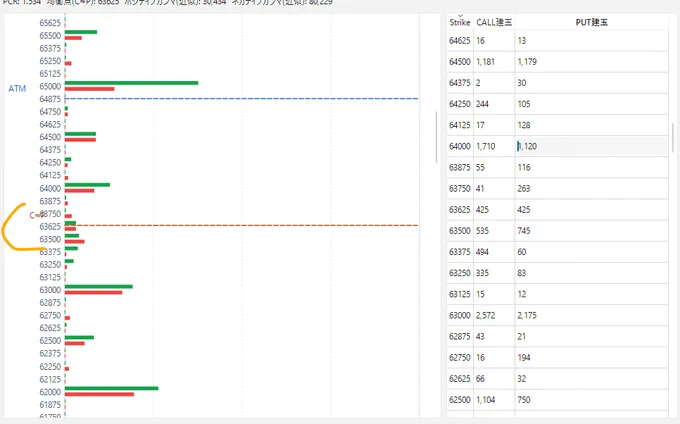Click the red bar at strike 65000
Viewport: 680px width, 424px height.
(x=89, y=89)
